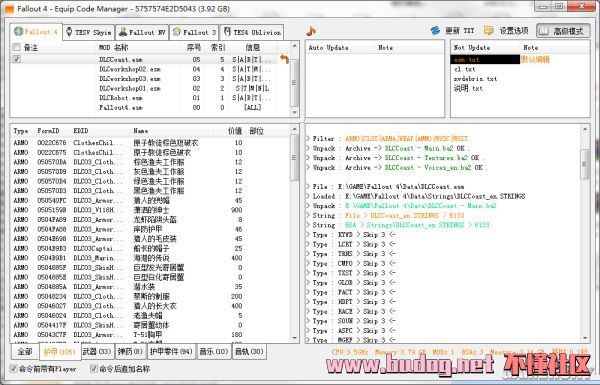Select item row with FormID 05051598
600x385 pixels.
point(150,210)
